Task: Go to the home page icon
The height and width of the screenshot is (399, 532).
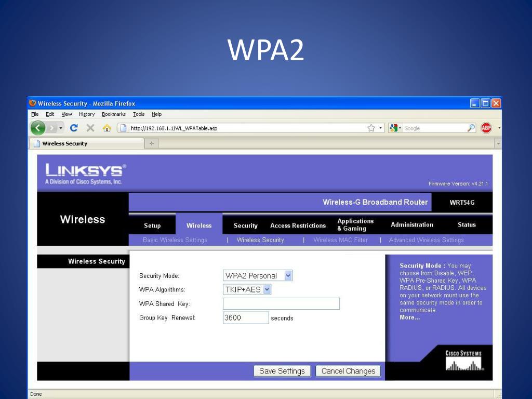Action: coord(107,128)
